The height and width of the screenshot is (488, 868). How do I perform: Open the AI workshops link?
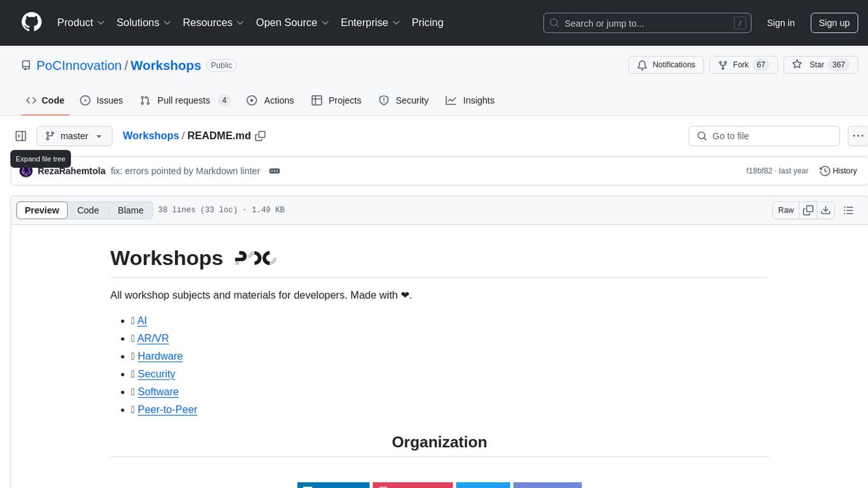[142, 321]
